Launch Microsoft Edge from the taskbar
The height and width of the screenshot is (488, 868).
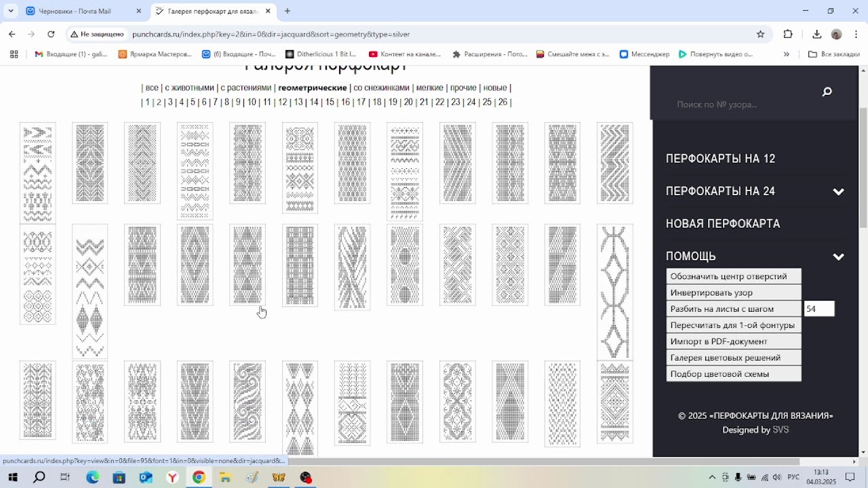coord(93,478)
